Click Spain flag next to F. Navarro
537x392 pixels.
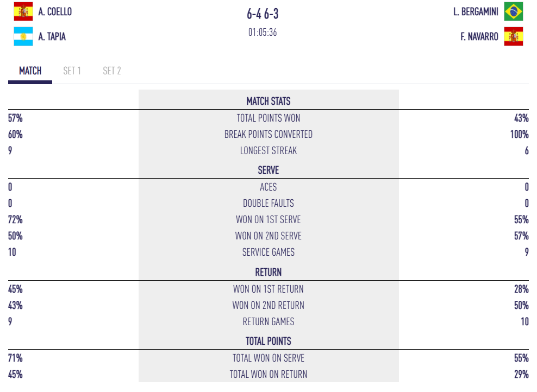pos(513,37)
